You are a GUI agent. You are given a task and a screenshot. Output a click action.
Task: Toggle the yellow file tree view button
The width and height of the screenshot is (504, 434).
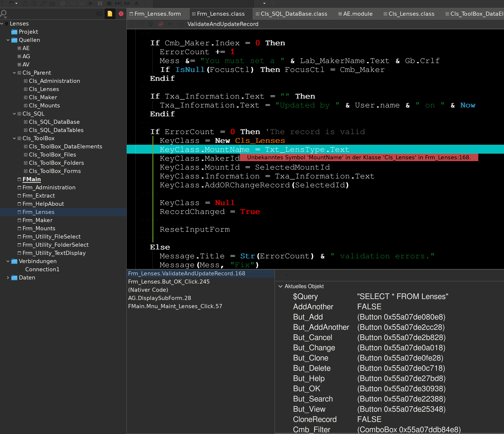click(x=110, y=14)
